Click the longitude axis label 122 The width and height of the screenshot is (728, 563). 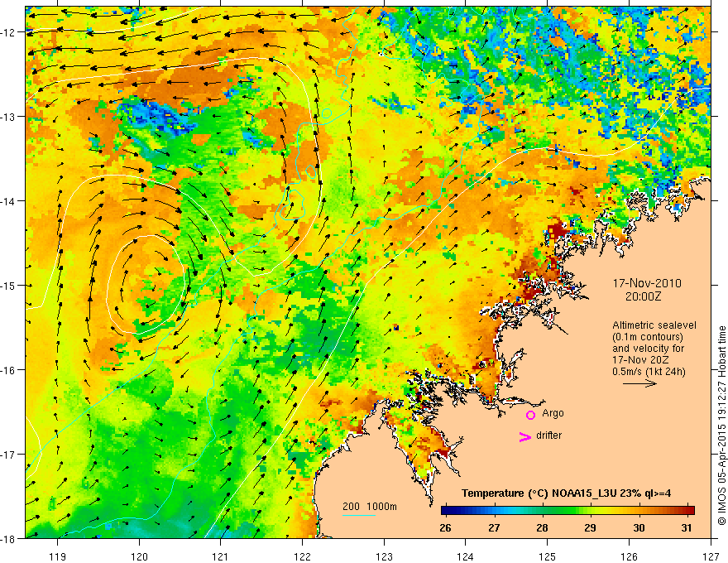pos(302,556)
